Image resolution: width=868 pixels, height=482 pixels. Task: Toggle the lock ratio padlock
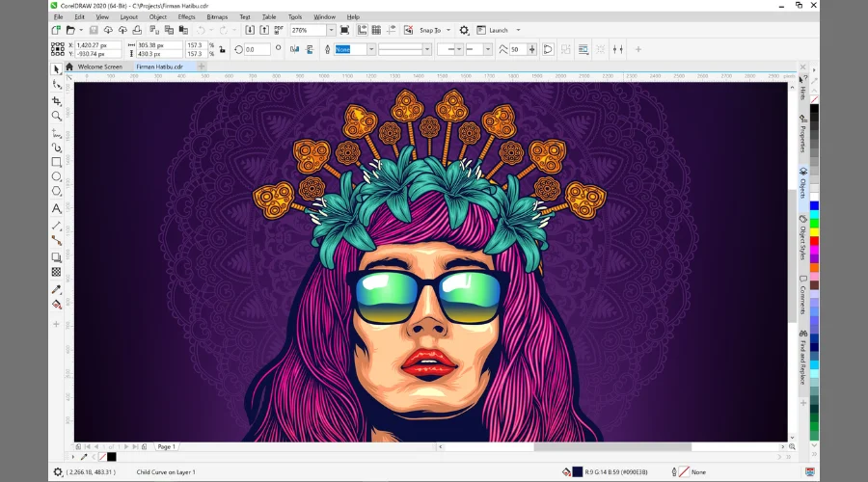[222, 49]
